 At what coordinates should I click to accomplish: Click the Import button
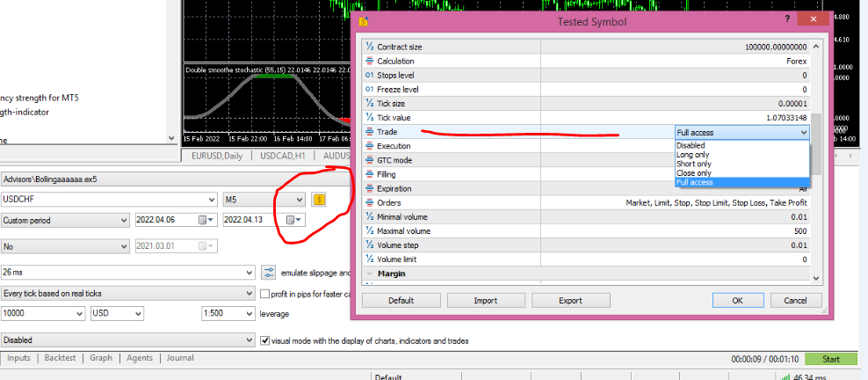click(x=486, y=300)
